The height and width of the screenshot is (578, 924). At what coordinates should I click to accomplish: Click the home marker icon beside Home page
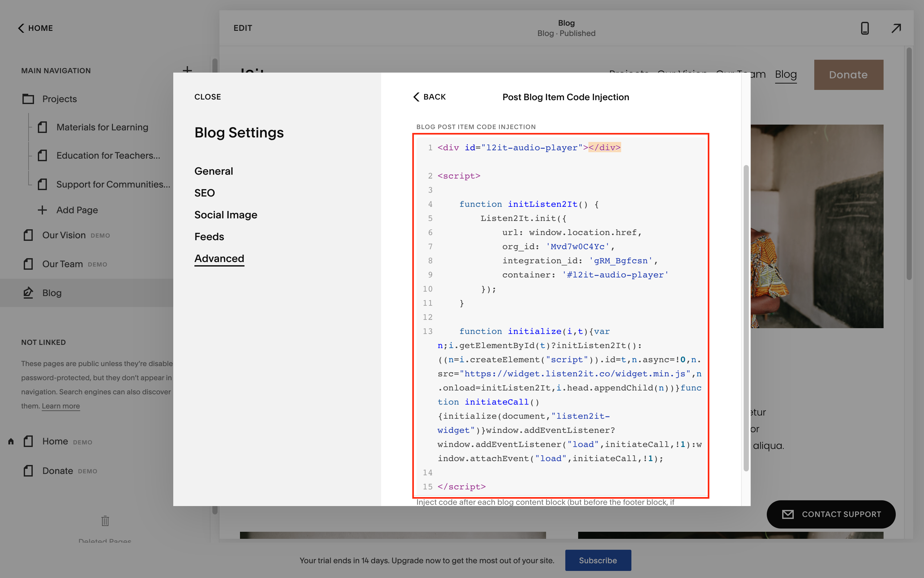(x=11, y=442)
